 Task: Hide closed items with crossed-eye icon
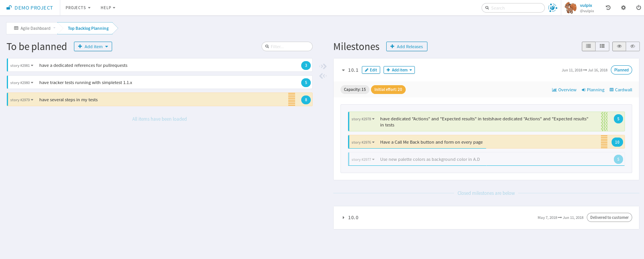633,46
